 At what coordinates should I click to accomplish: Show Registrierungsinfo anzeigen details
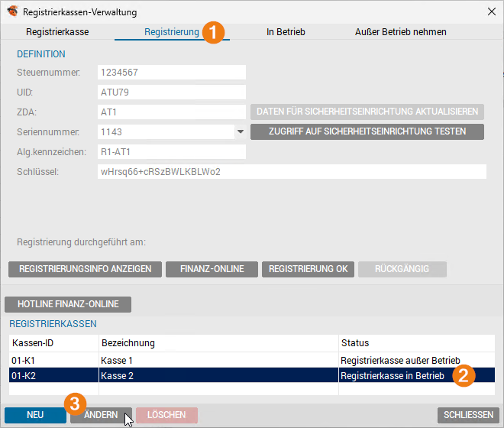click(85, 269)
